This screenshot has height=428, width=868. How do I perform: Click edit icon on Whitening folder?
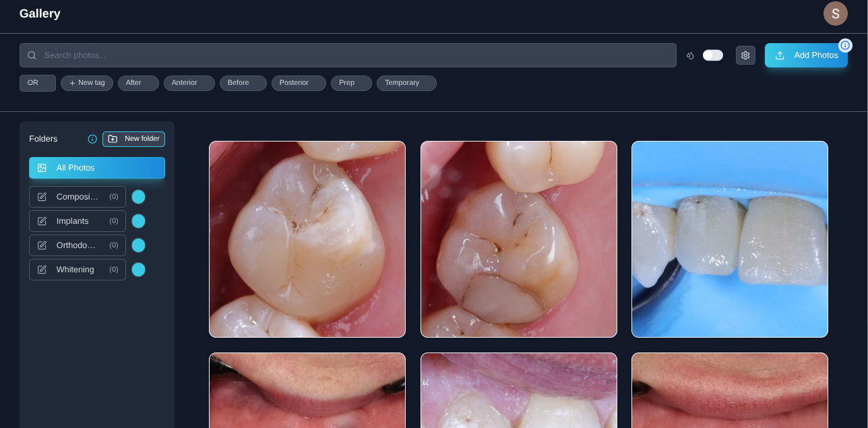point(42,270)
